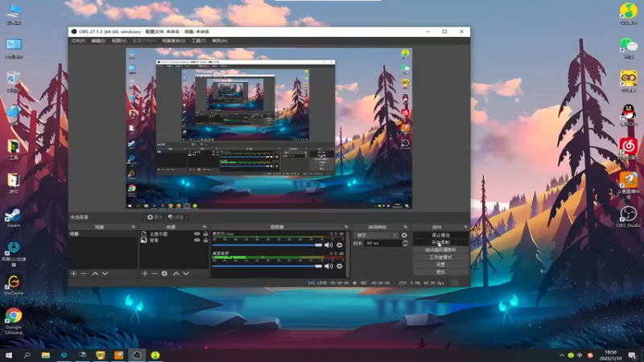Open taskbar search magnifier
Image resolution: width=644 pixels, height=362 pixels.
click(27, 356)
